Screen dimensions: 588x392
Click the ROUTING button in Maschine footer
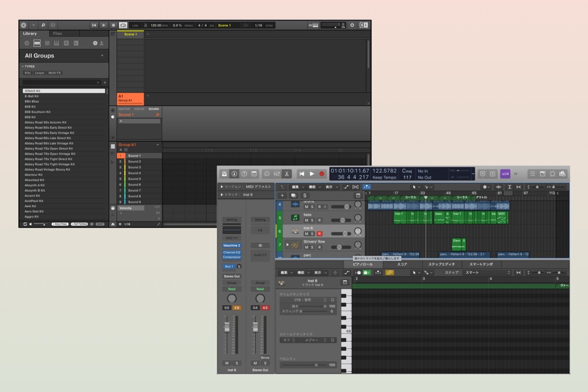click(60, 224)
